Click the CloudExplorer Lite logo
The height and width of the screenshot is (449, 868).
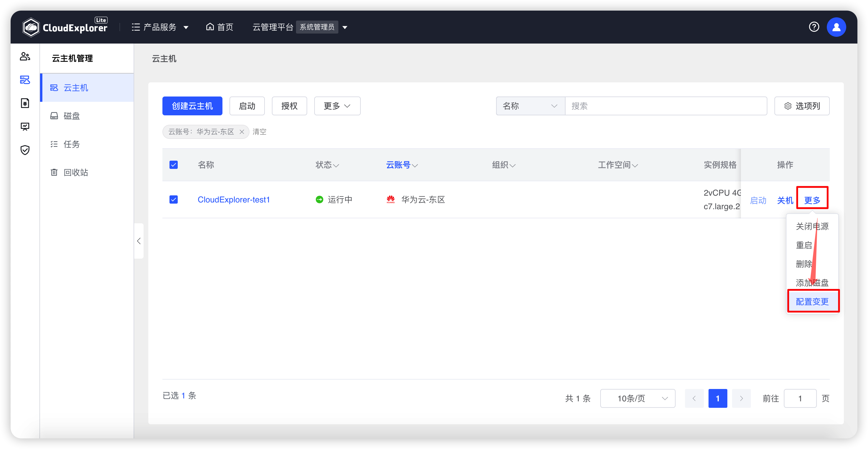(65, 27)
